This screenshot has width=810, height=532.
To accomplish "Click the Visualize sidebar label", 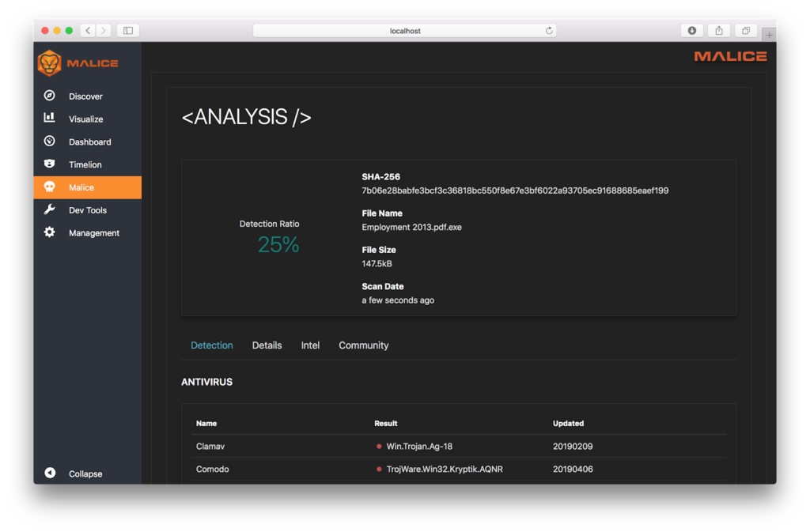I will (x=85, y=119).
